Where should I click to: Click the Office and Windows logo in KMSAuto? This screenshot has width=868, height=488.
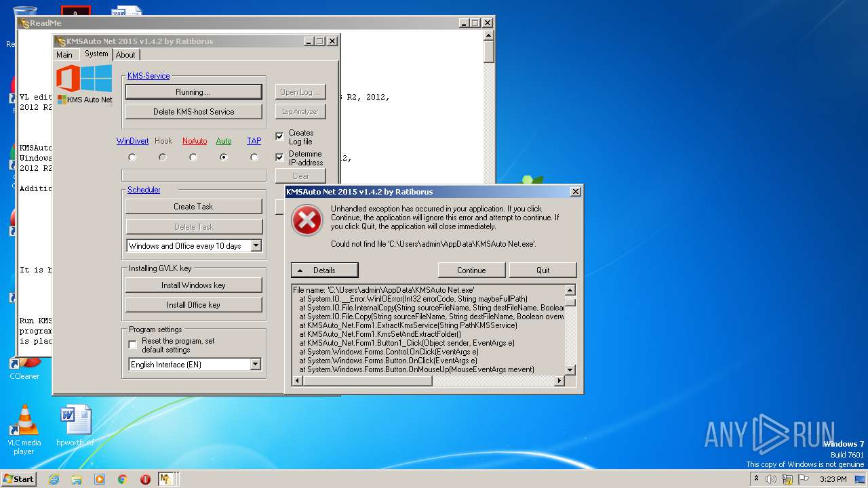[84, 79]
